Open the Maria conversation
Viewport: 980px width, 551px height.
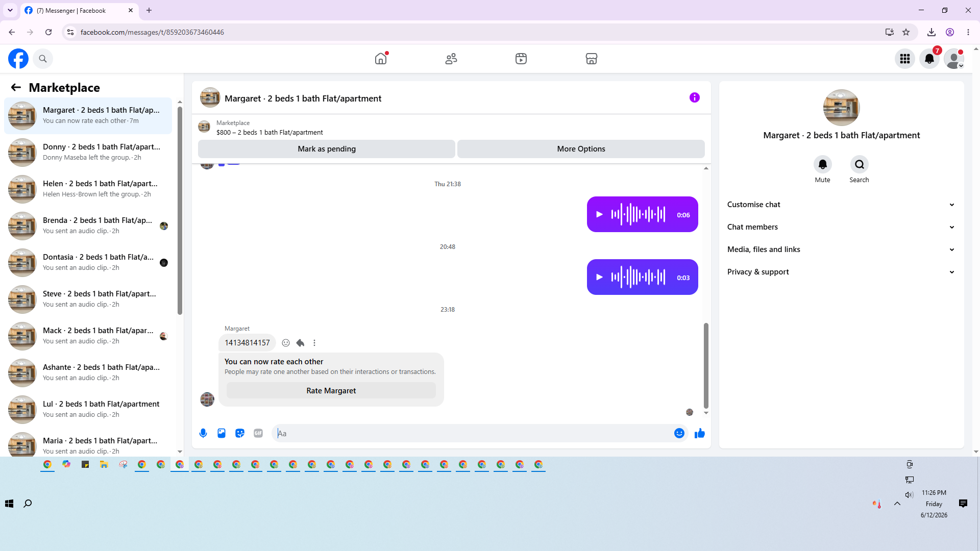pyautogui.click(x=88, y=443)
